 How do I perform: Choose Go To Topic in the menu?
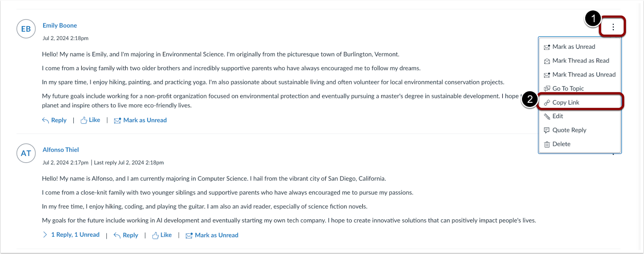pos(568,88)
